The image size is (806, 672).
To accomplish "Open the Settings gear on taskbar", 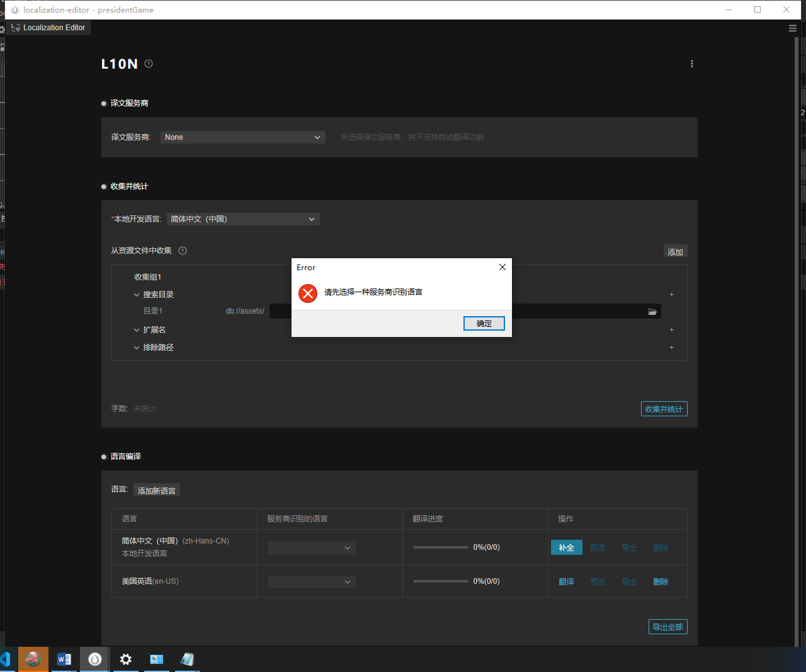I will point(126,659).
